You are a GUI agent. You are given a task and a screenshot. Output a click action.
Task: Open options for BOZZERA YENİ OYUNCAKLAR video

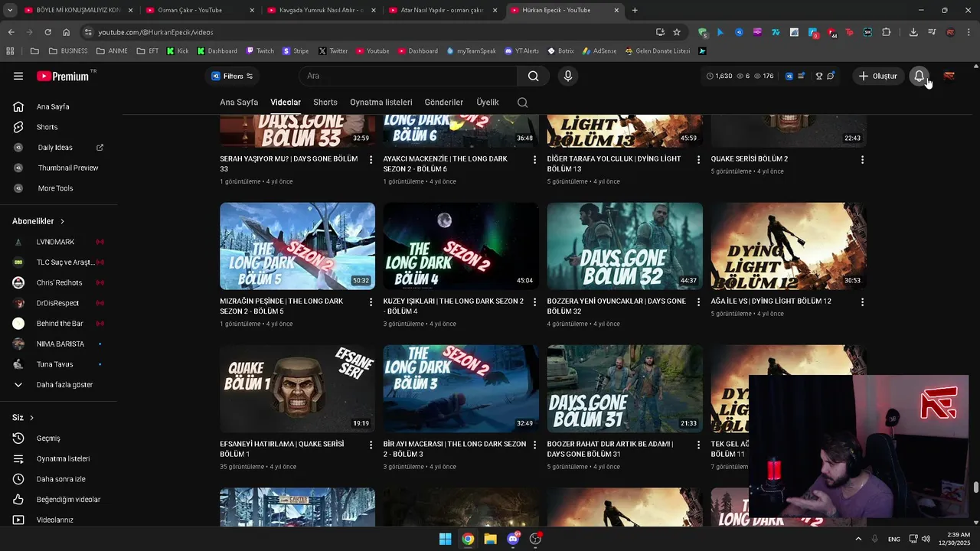(x=698, y=302)
